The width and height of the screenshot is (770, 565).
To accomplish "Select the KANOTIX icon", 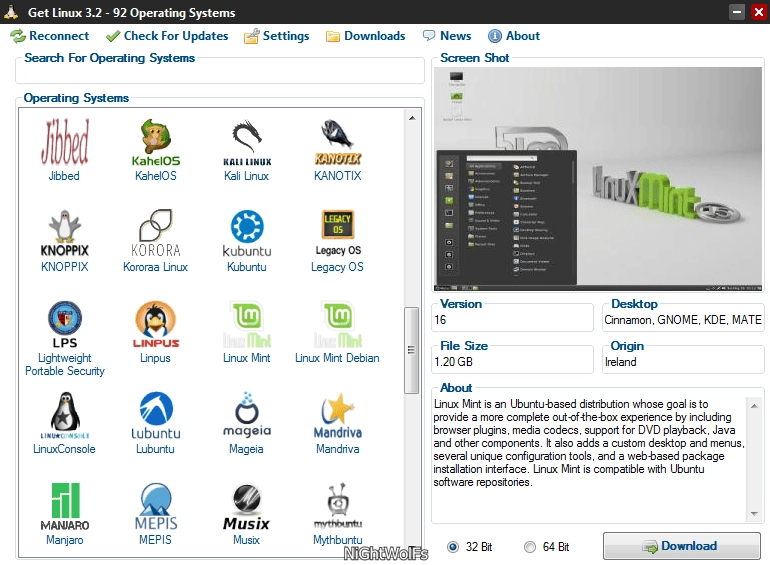I will [x=338, y=142].
